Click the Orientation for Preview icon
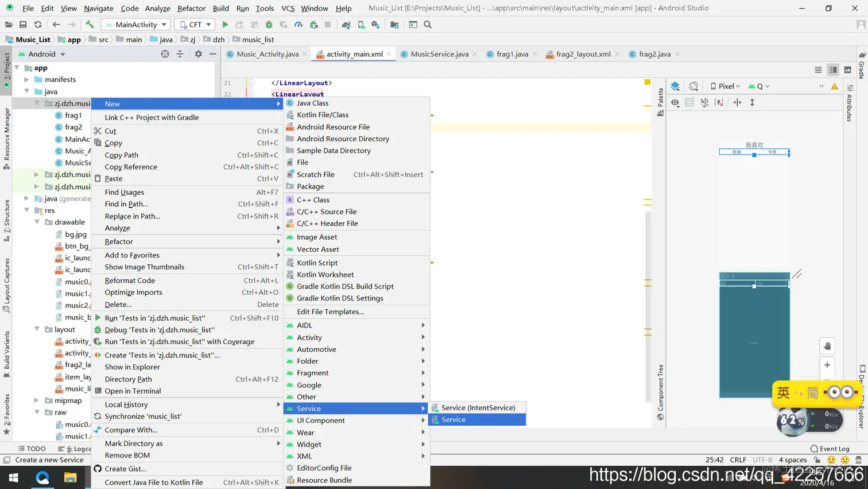 tap(693, 86)
